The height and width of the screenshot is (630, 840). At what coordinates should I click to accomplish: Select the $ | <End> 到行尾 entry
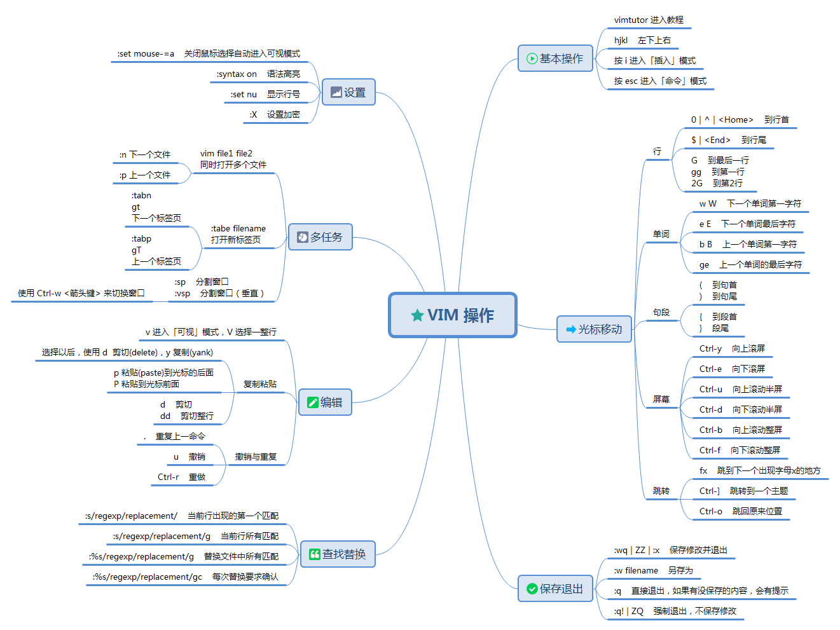click(x=729, y=140)
